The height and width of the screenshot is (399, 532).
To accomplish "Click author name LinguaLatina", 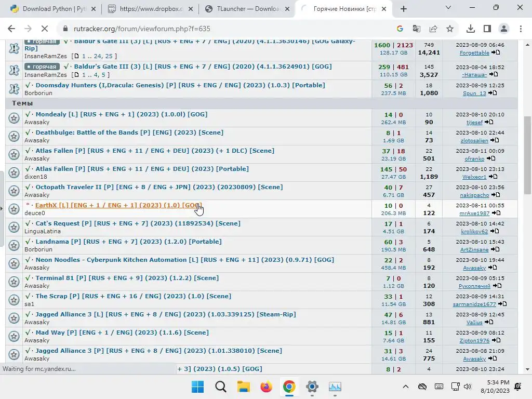I will click(43, 231).
